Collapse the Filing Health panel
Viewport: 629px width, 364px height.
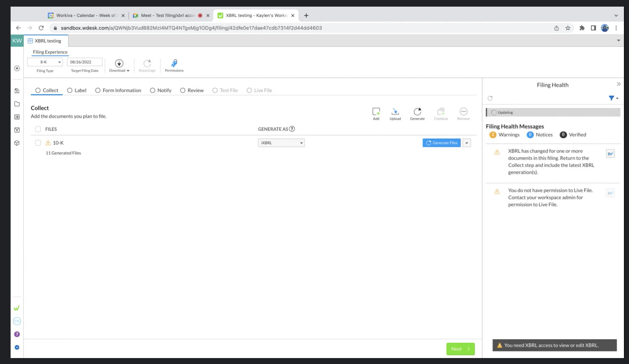click(618, 84)
